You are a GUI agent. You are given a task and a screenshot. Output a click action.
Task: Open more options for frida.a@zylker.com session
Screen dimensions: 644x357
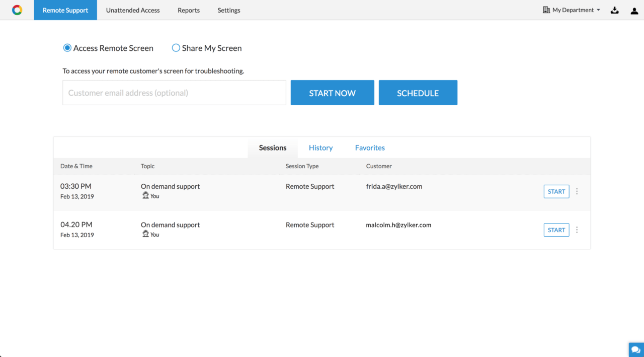click(577, 191)
